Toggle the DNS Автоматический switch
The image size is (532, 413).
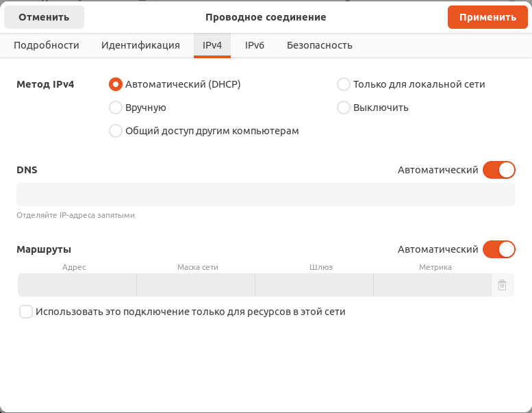[498, 170]
